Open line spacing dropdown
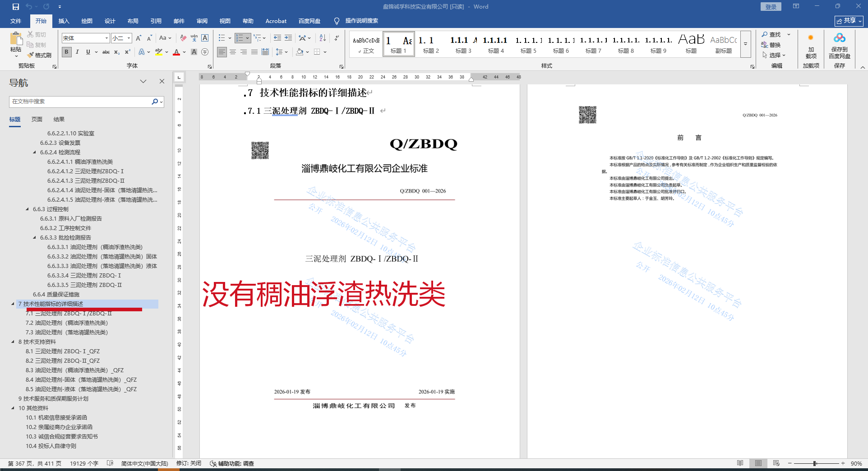This screenshot has width=868, height=471. pyautogui.click(x=282, y=52)
